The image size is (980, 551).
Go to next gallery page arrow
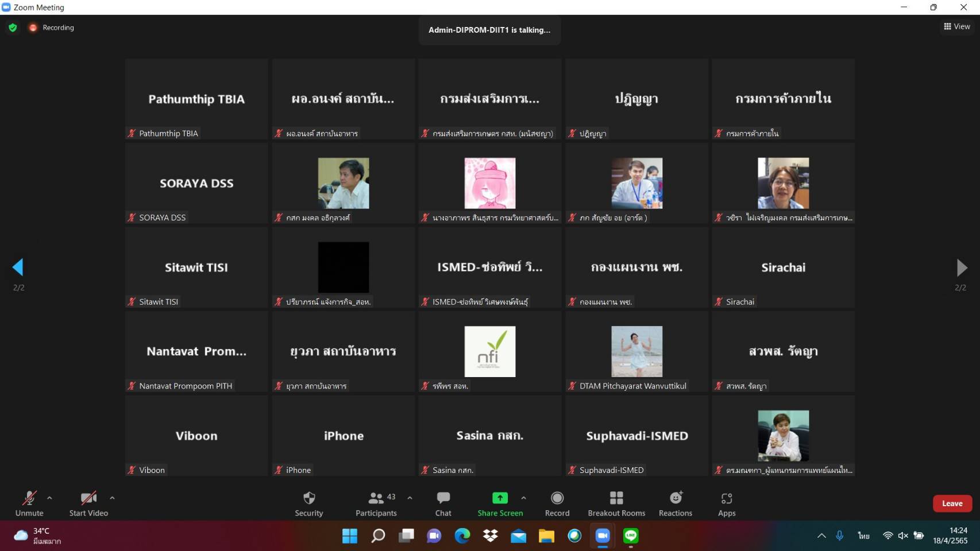click(x=962, y=267)
